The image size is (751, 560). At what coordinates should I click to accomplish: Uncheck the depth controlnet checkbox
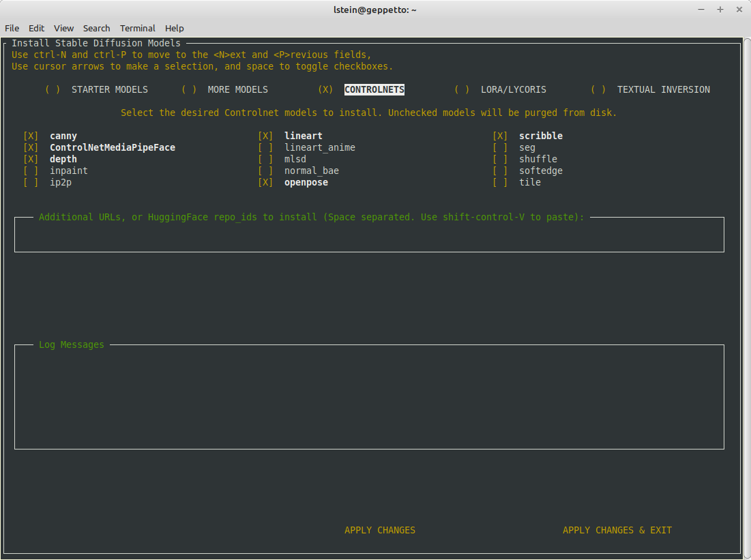(31, 159)
